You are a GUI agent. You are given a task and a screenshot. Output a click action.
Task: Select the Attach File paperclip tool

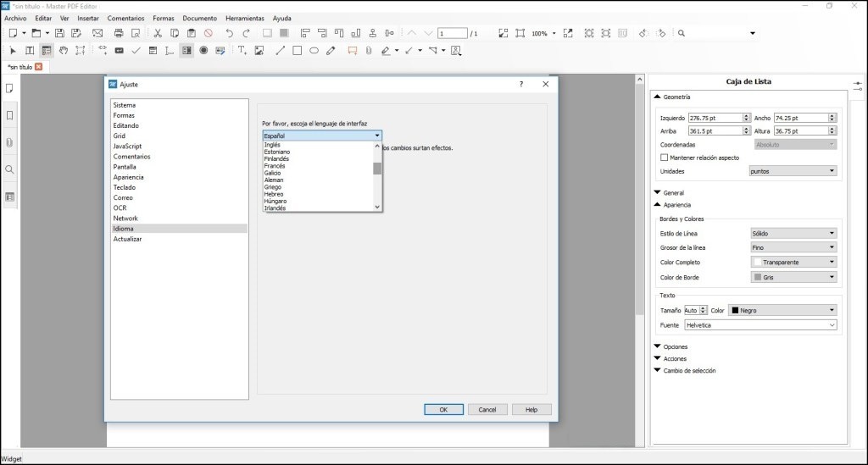(369, 50)
